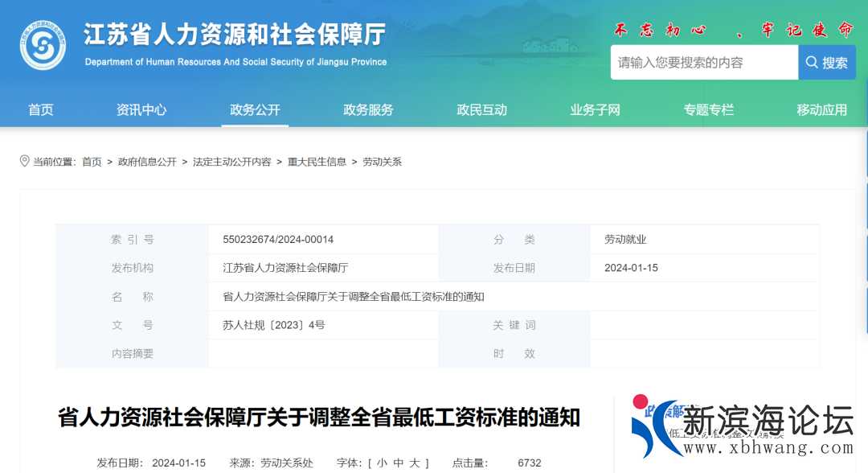868x473 pixels.
Task: Open the 移动应用 navigation tab
Action: point(821,110)
